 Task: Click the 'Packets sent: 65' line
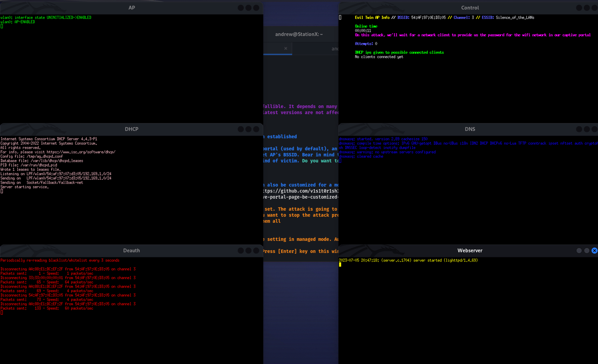tap(47, 282)
